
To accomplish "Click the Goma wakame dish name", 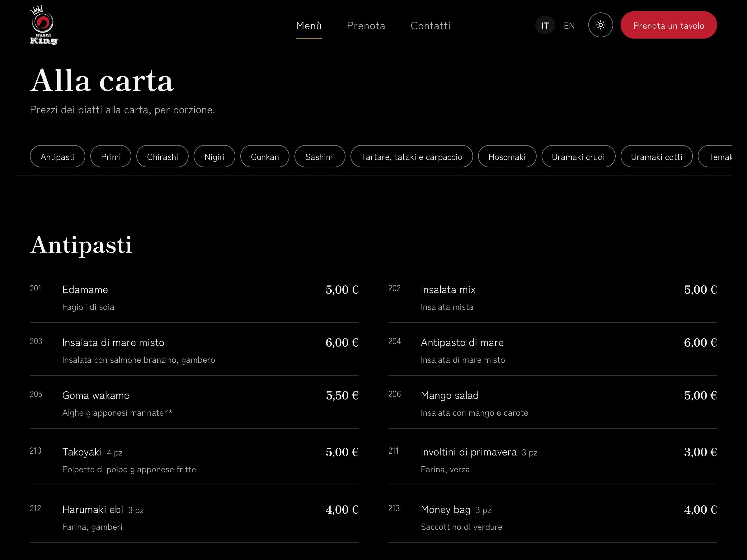I will [96, 395].
